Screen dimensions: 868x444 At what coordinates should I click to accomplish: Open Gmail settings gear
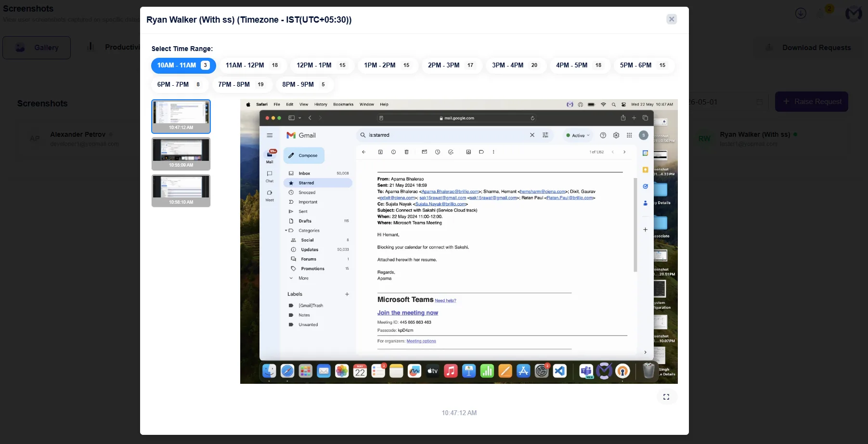point(616,135)
